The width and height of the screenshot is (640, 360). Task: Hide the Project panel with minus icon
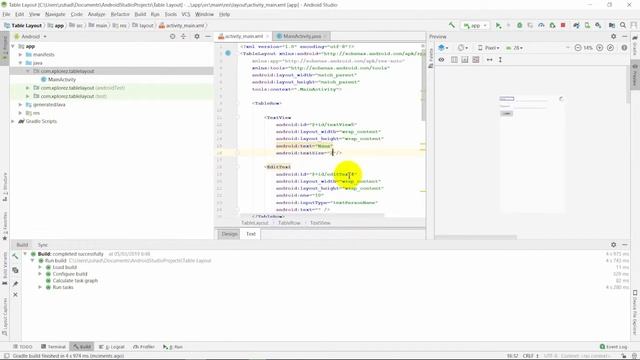coord(208,36)
